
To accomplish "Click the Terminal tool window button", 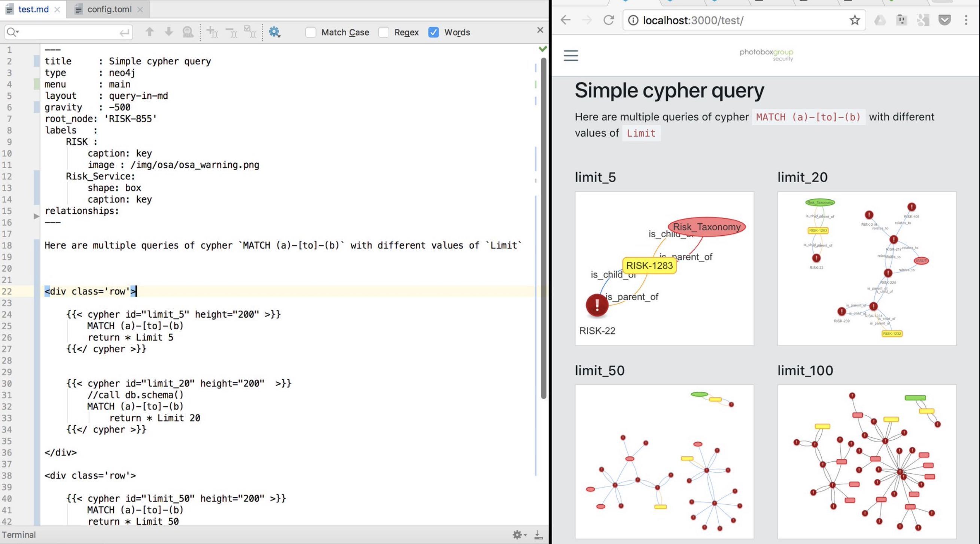I will pos(19,535).
